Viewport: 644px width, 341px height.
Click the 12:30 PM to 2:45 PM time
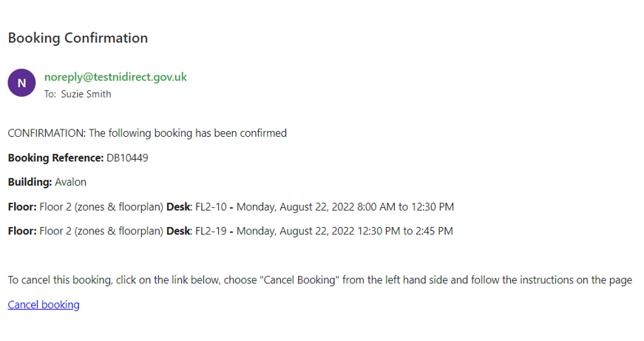[405, 231]
